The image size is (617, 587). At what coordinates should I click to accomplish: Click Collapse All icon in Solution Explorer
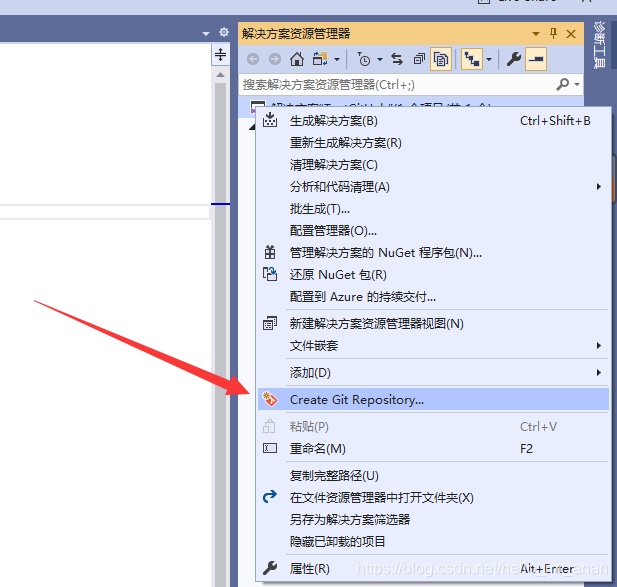419,59
